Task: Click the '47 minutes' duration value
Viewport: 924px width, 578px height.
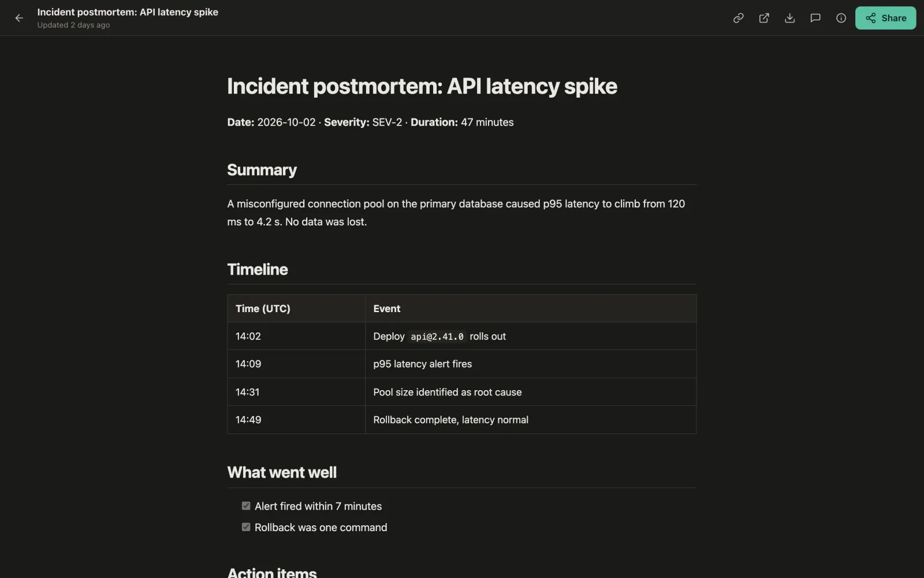Action: click(487, 122)
